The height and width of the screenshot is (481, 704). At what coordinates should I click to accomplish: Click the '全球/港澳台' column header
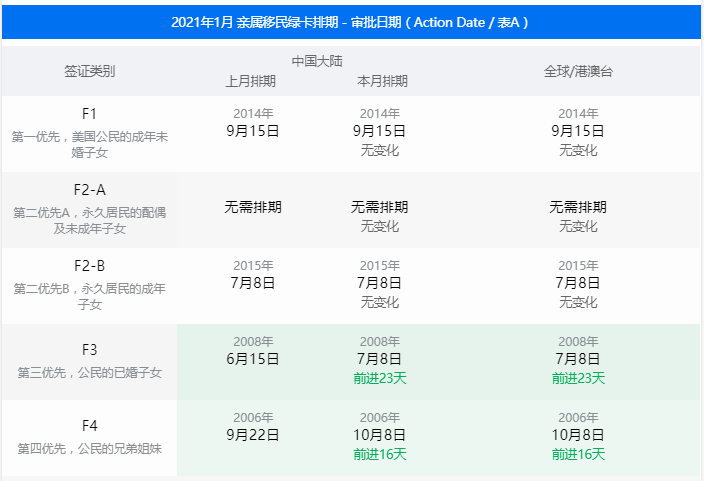[x=578, y=71]
